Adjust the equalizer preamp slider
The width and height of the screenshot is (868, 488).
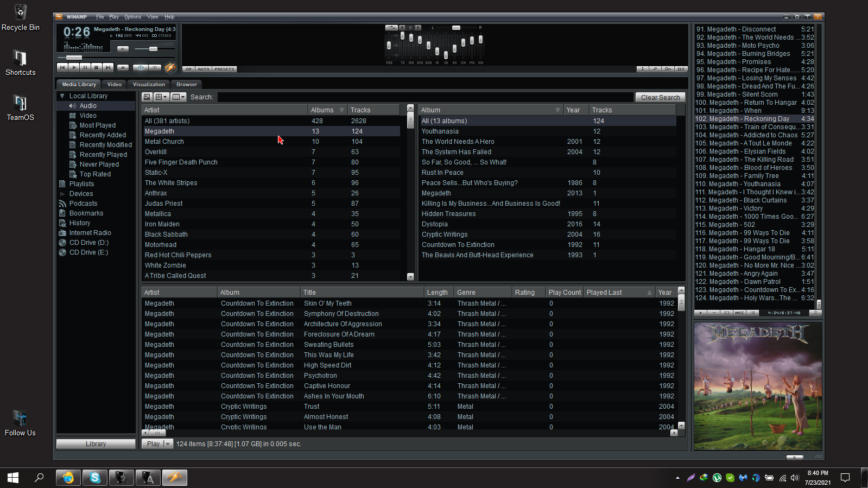pos(389,46)
